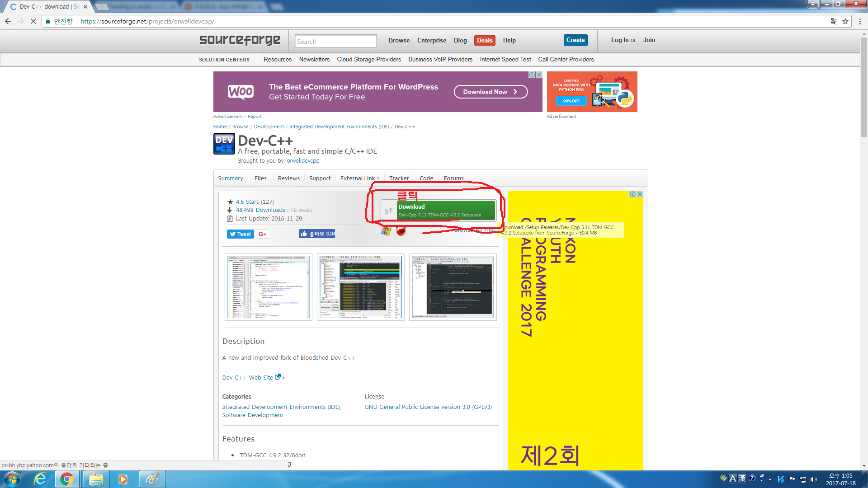The width and height of the screenshot is (868, 488).
Task: Open the Summary tab
Action: coord(231,178)
